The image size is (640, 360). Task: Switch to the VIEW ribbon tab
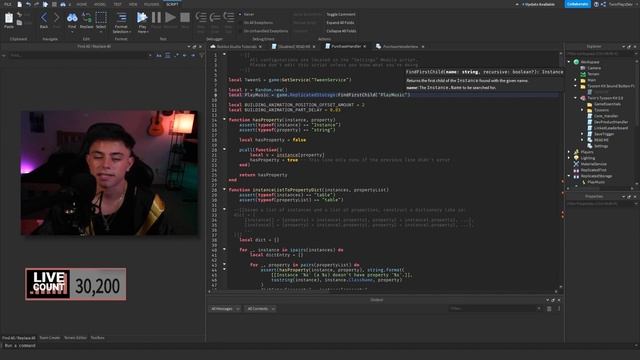133,4
